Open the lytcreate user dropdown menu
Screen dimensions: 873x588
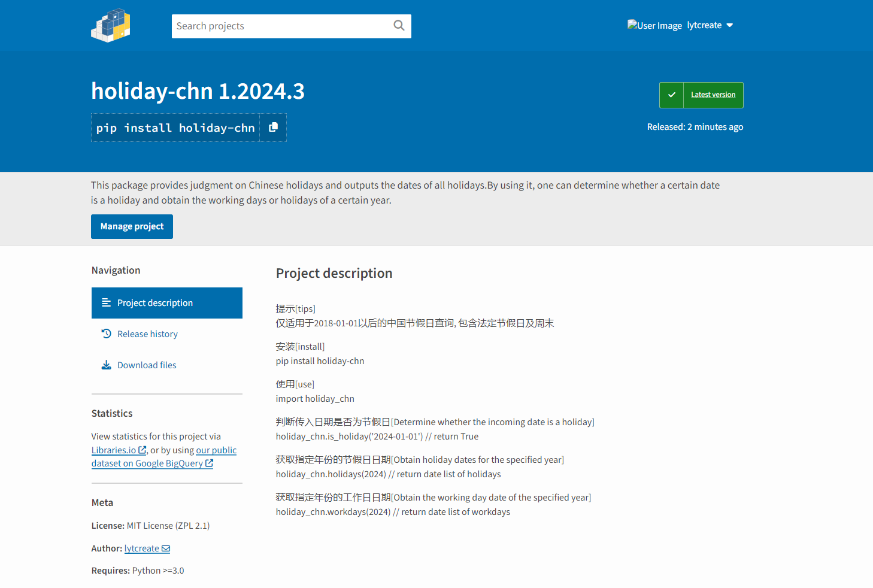(x=710, y=25)
